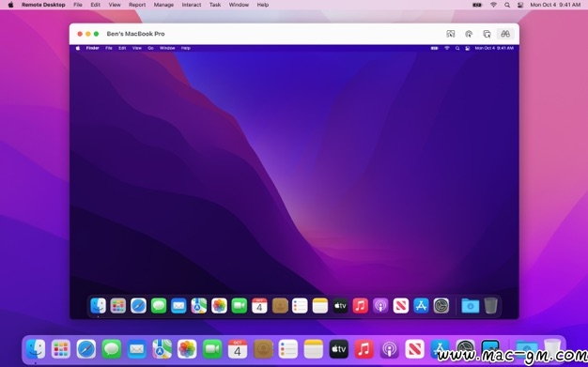
Task: Click the overlapping-windows toolbar icon
Action: [487, 34]
